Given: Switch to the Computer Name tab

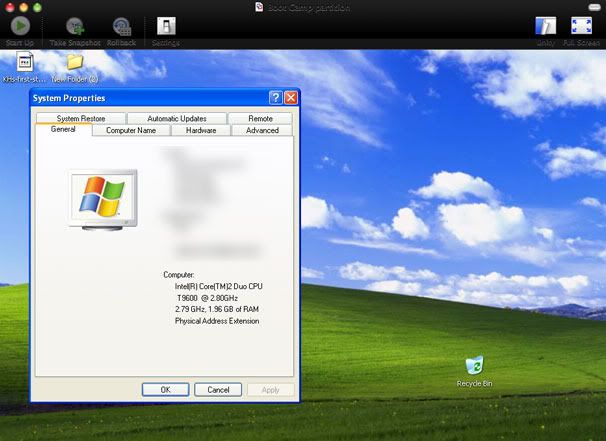Looking at the screenshot, I should [131, 130].
